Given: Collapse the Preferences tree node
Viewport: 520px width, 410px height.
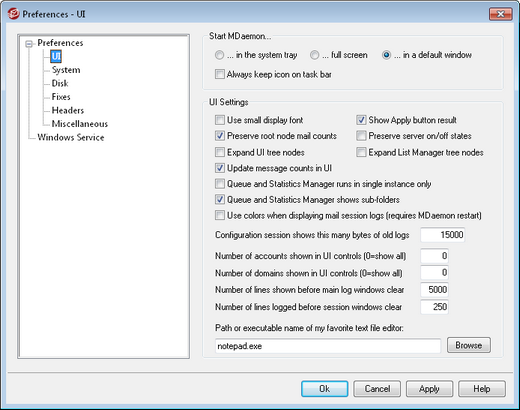Looking at the screenshot, I should pyautogui.click(x=29, y=44).
